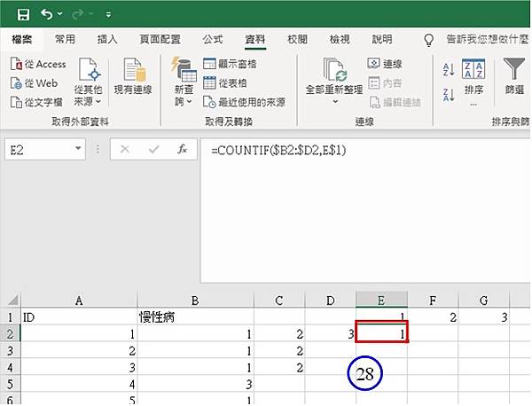Click the 內容 properties button

385,83
